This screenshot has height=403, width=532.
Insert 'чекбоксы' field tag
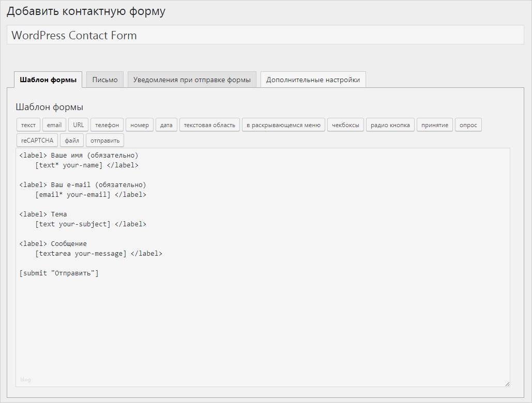[x=345, y=125]
